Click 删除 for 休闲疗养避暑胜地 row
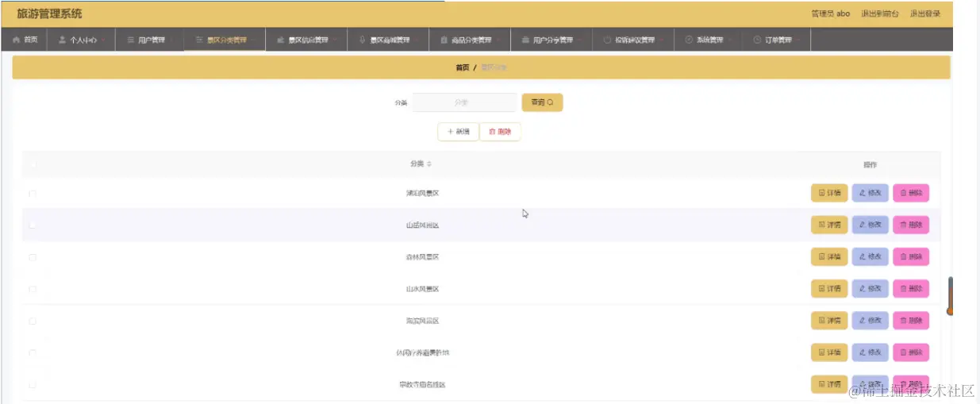This screenshot has width=980, height=404. pos(911,352)
